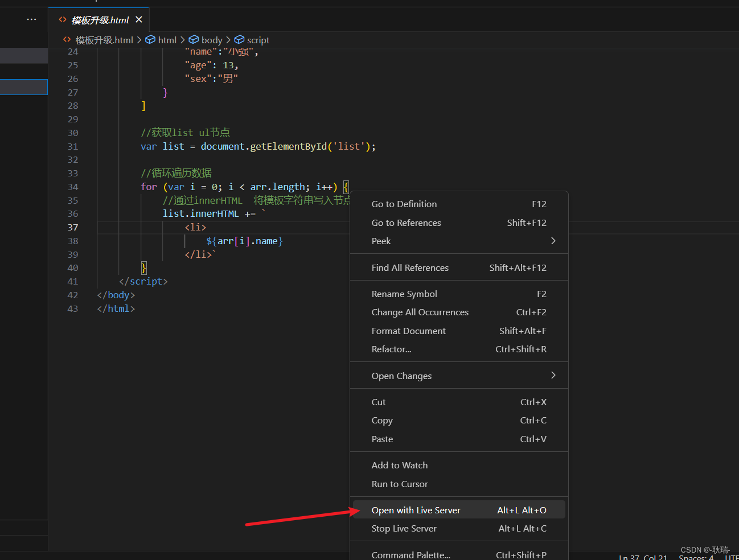Select Paste from context menu
This screenshot has width=739, height=560.
[x=459, y=439]
